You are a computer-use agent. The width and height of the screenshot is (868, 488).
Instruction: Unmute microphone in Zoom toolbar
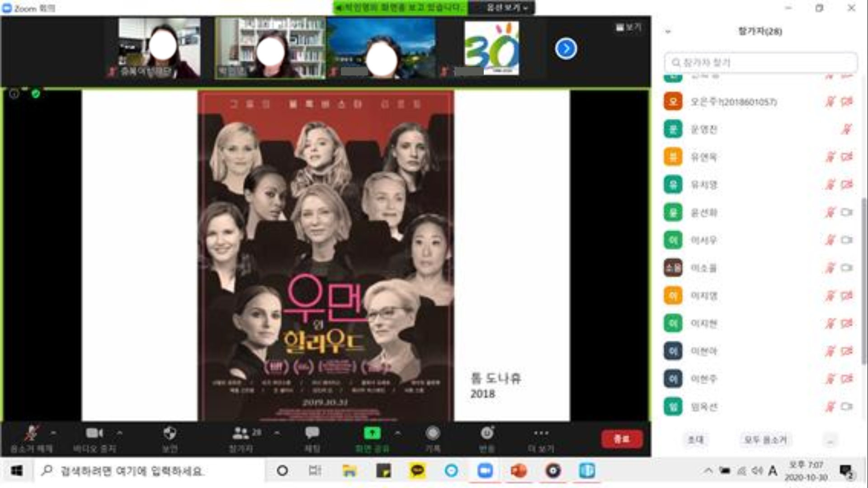(31, 434)
